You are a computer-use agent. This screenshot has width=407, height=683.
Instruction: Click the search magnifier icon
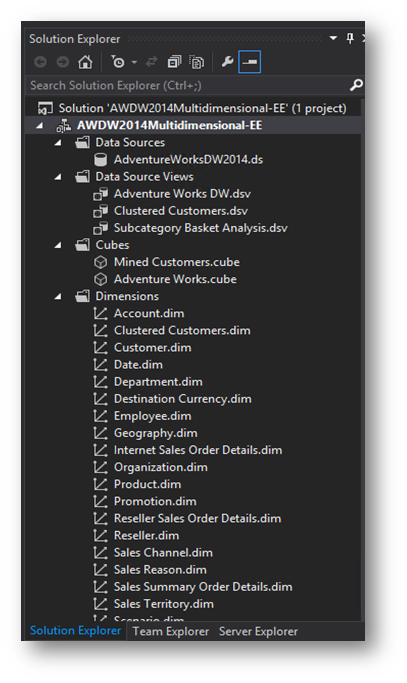[x=356, y=85]
